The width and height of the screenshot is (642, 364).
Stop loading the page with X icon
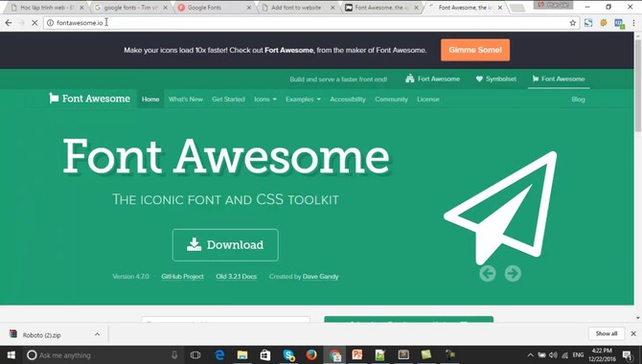coord(34,23)
